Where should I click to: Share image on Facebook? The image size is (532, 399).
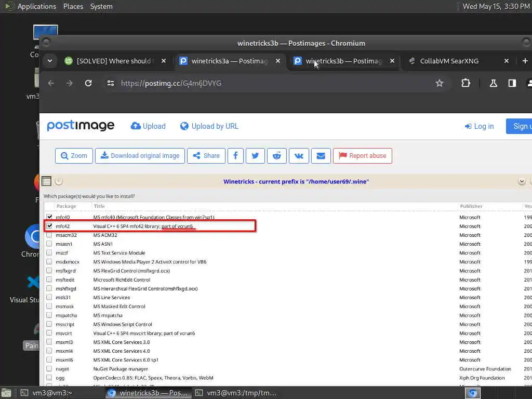[x=235, y=156]
